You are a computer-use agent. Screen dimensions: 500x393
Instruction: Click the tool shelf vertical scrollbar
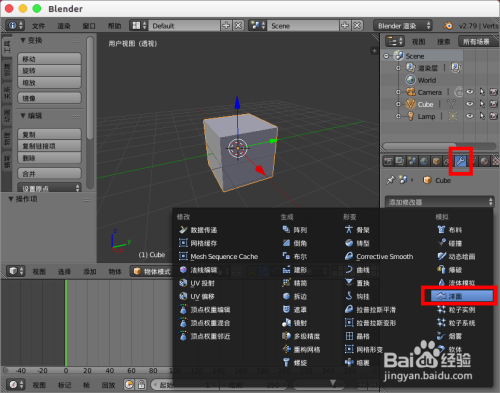point(90,88)
